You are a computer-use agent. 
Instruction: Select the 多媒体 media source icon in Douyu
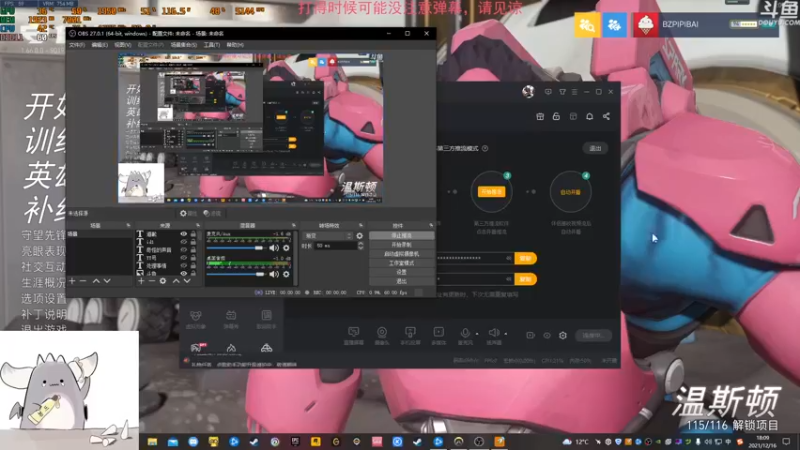439,335
